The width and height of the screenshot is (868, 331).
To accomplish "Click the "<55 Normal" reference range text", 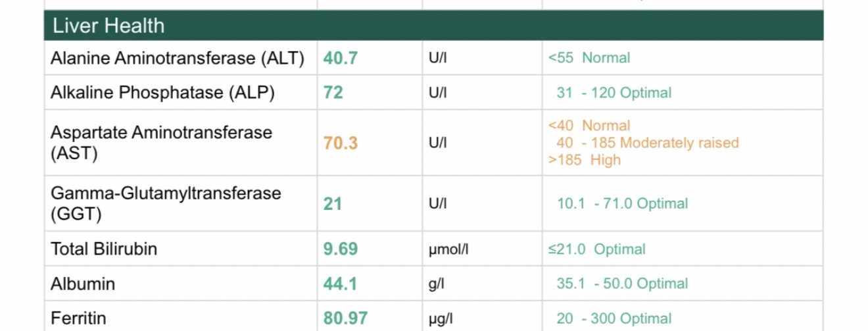I will pyautogui.click(x=589, y=58).
